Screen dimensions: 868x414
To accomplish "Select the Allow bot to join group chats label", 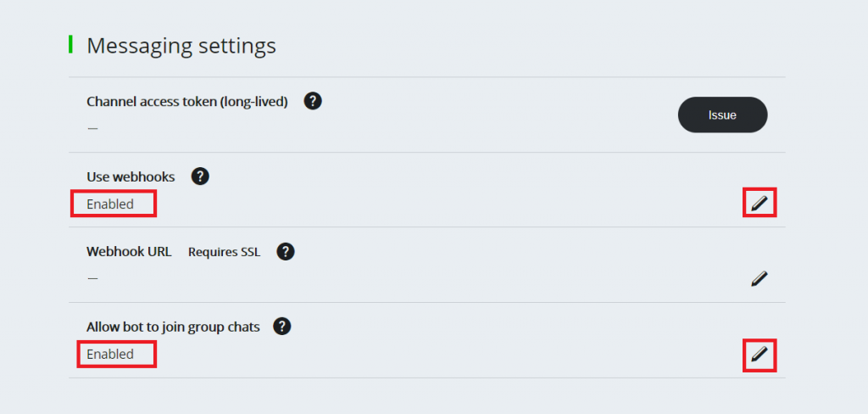I will pyautogui.click(x=173, y=326).
